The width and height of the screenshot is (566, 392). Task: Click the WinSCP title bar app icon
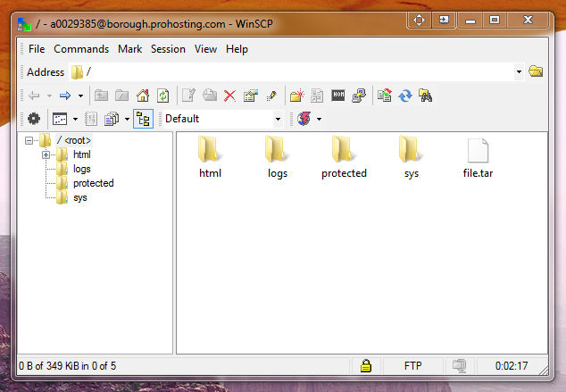24,24
